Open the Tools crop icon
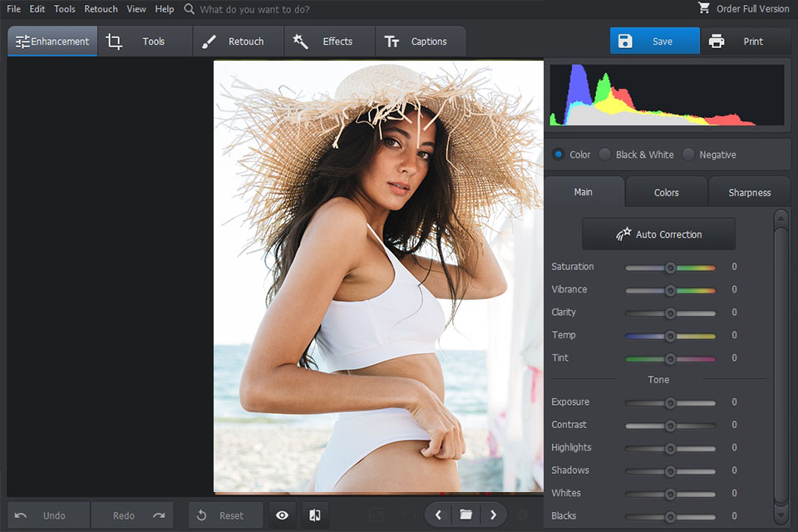798x532 pixels. 114,40
